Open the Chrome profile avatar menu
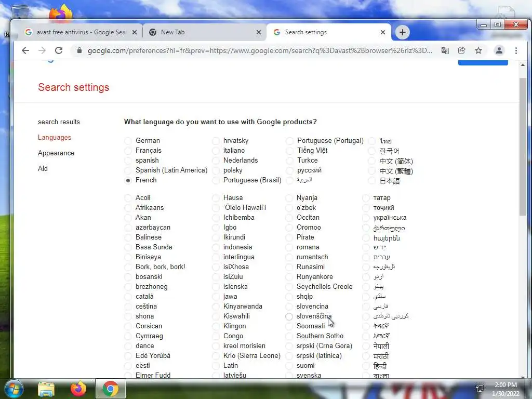 pos(499,50)
